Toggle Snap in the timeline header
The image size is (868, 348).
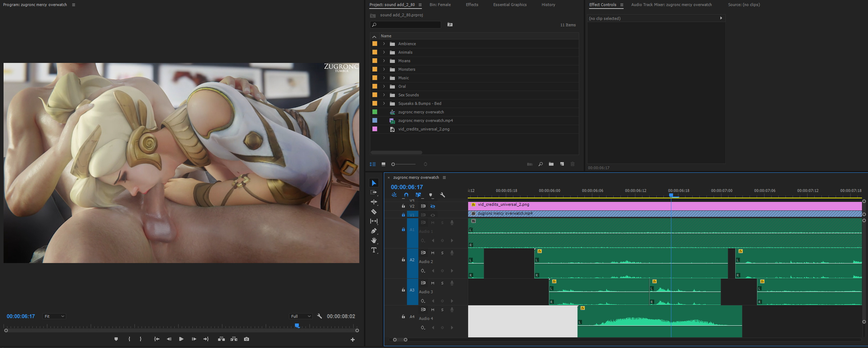406,195
